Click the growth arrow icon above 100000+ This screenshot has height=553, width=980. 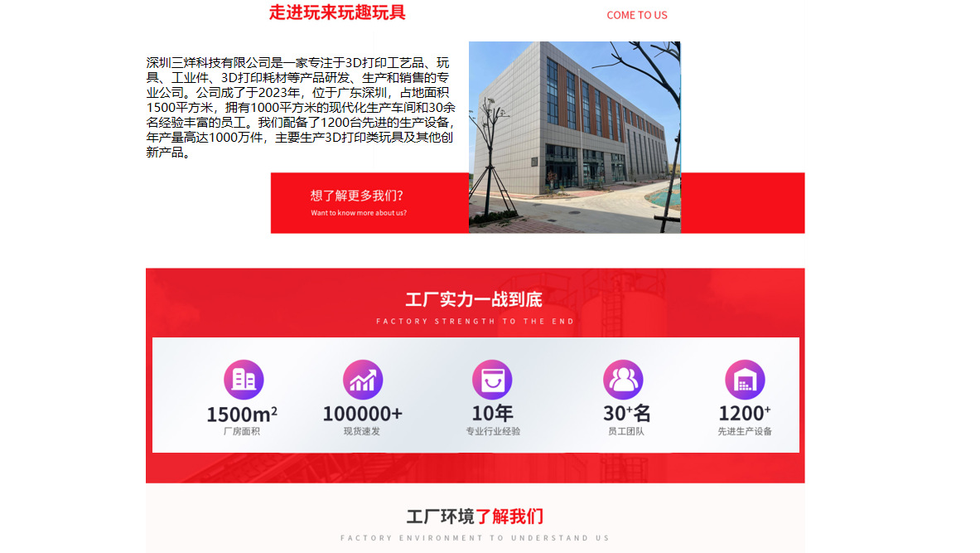pyautogui.click(x=363, y=380)
